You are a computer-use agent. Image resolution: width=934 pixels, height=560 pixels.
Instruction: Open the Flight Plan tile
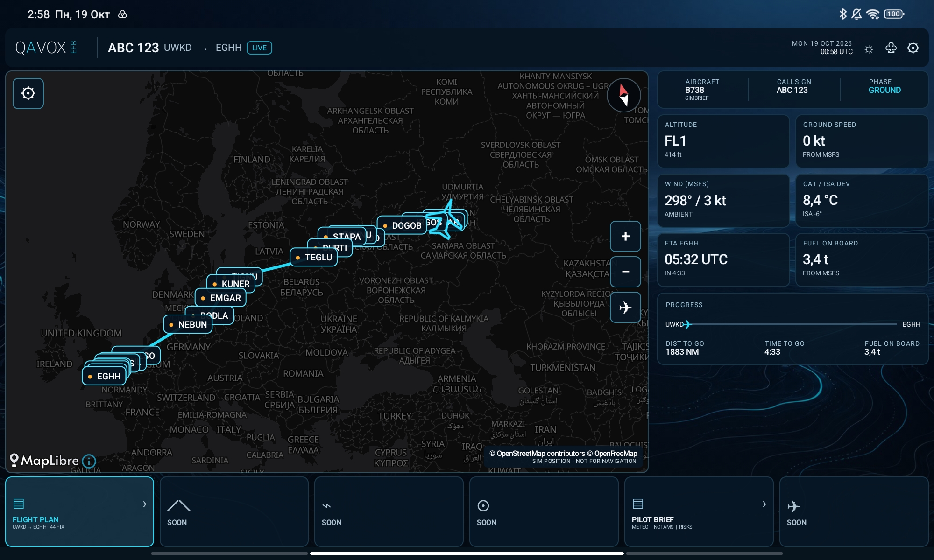click(x=79, y=511)
